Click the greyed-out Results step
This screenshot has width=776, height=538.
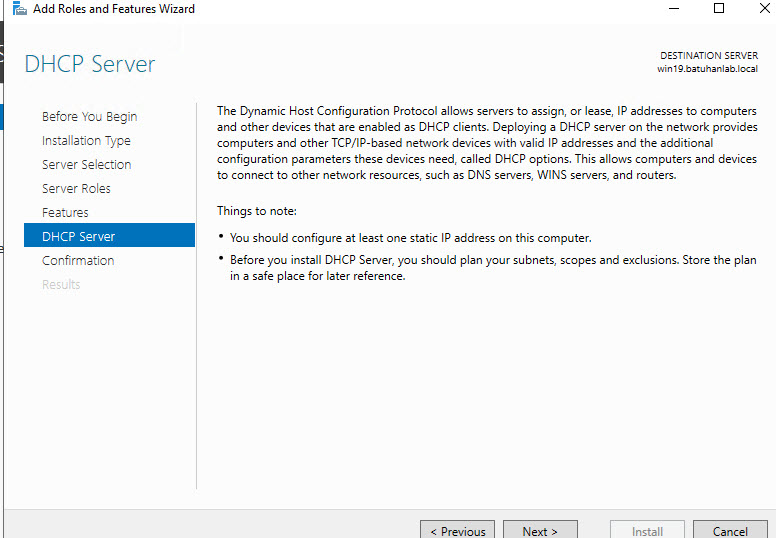click(61, 285)
